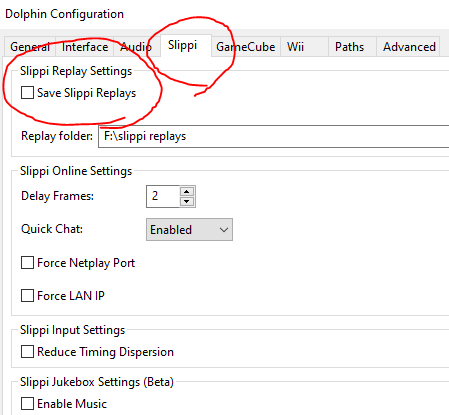Click the Quick Chat label
This screenshot has height=415, width=449.
[52, 229]
